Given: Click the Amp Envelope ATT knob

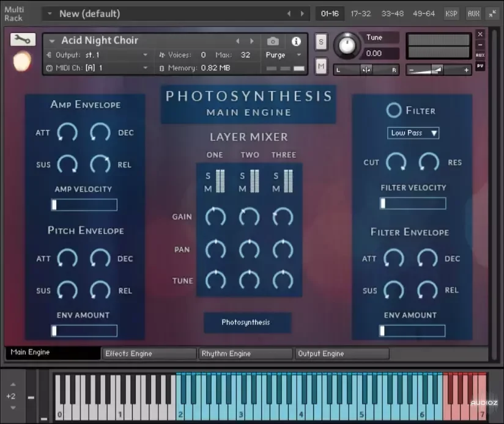Looking at the screenshot, I should [67, 132].
